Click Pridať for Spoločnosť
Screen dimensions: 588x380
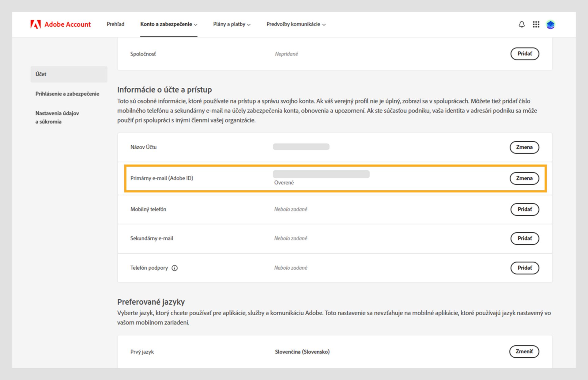pyautogui.click(x=525, y=54)
